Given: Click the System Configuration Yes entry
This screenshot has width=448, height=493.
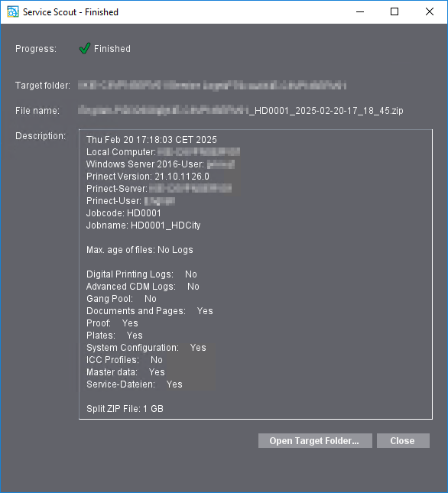Looking at the screenshot, I should (x=146, y=348).
